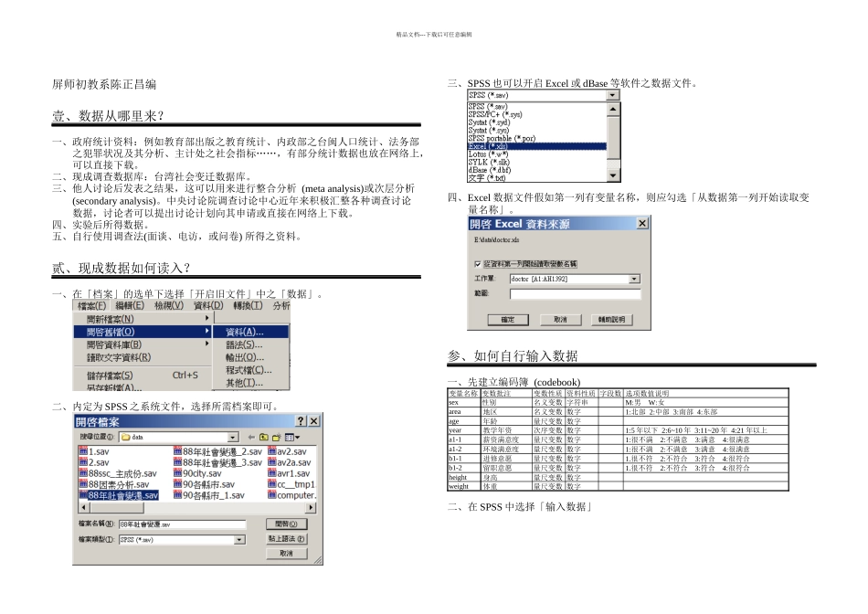868x614 pixels.
Task: Choose 資料(A)... from the submenu
Action: tap(250, 332)
